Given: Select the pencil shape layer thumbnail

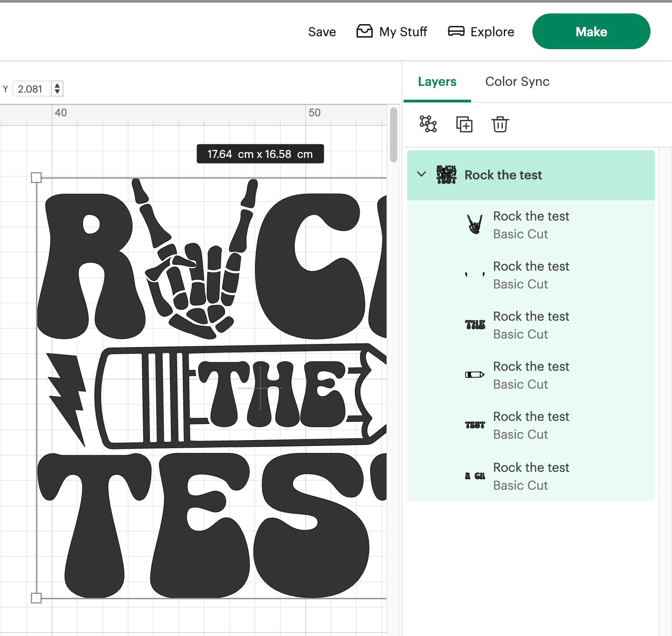Looking at the screenshot, I should coord(475,375).
